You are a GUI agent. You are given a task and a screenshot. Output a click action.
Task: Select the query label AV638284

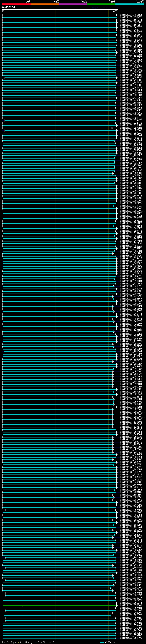tap(8, 7)
